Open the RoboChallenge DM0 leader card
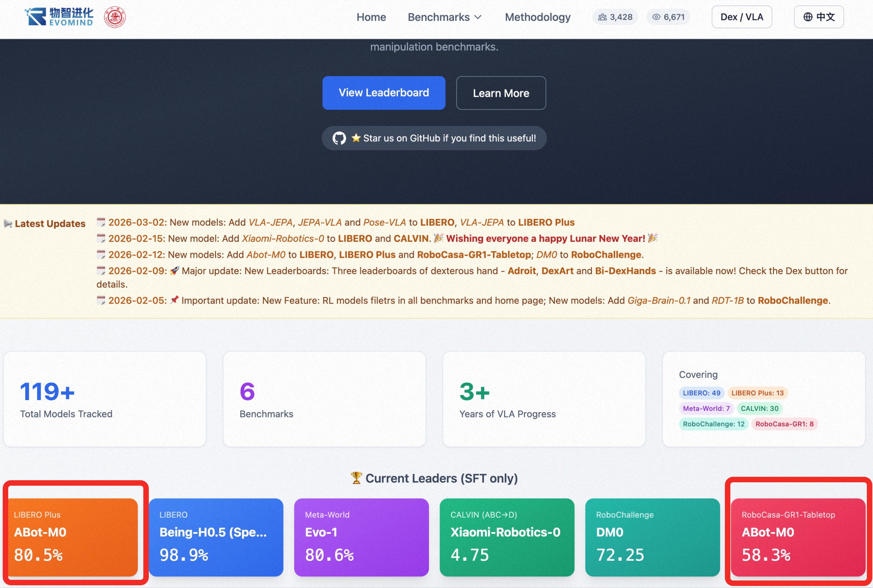Viewport: 873px width, 588px height. point(652,537)
